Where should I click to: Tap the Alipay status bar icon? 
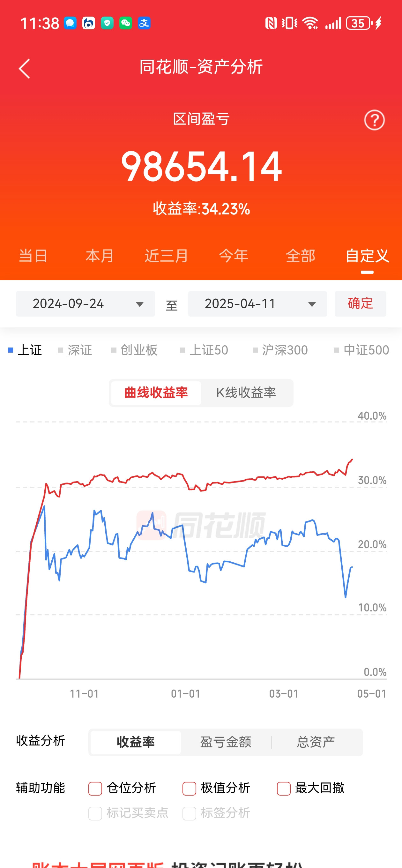144,23
